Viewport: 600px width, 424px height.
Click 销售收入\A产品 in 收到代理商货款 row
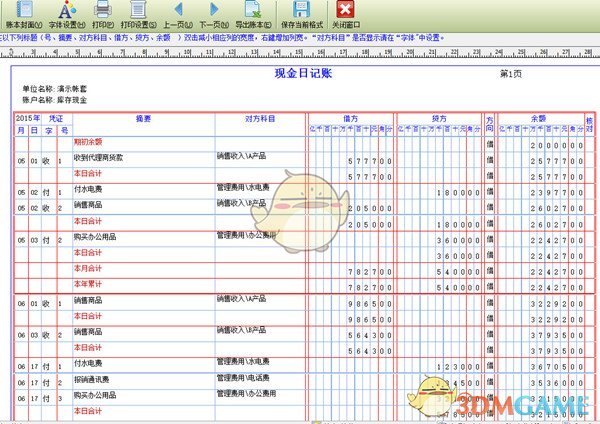pos(241,156)
